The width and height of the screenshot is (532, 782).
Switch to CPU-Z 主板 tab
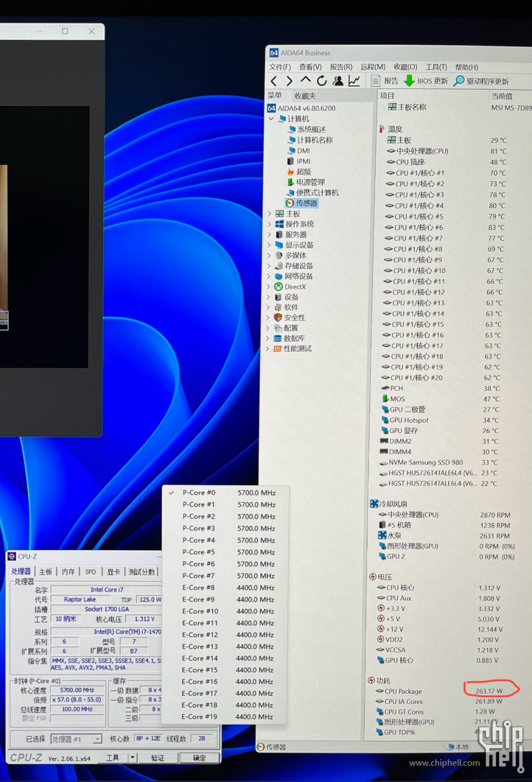click(x=46, y=572)
